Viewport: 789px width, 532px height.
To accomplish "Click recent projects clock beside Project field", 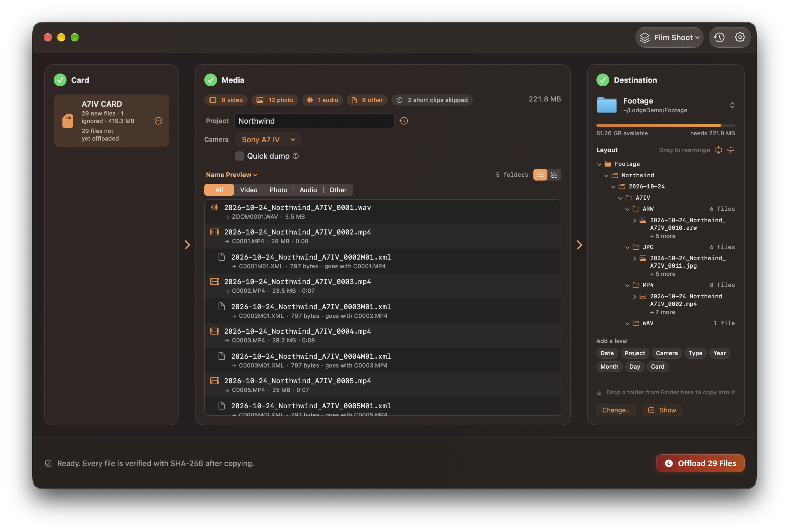I will pos(404,121).
